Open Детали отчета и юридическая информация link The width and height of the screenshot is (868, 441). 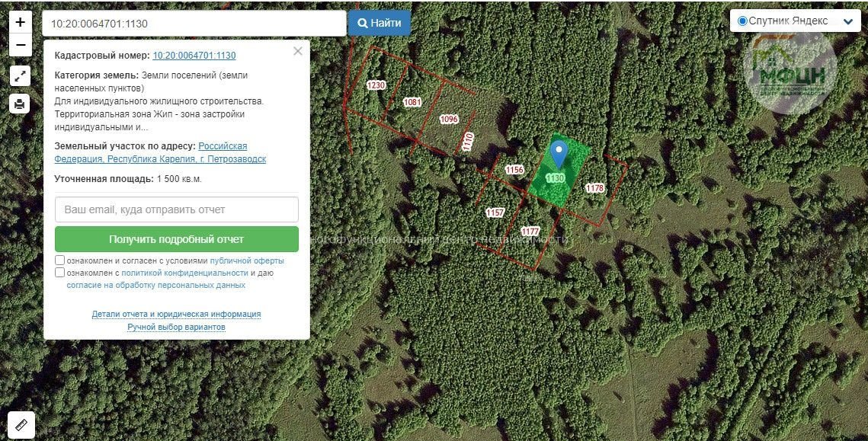(x=176, y=315)
